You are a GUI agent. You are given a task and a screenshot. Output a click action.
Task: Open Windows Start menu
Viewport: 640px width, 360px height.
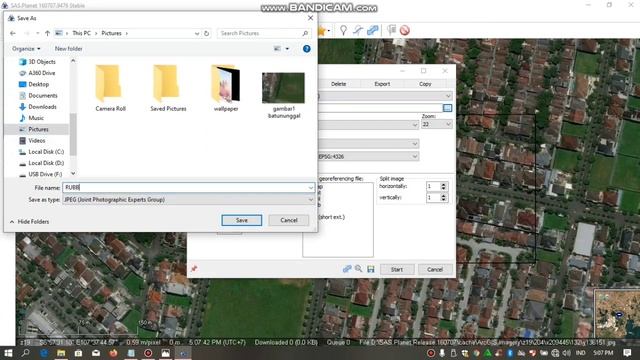[8, 353]
